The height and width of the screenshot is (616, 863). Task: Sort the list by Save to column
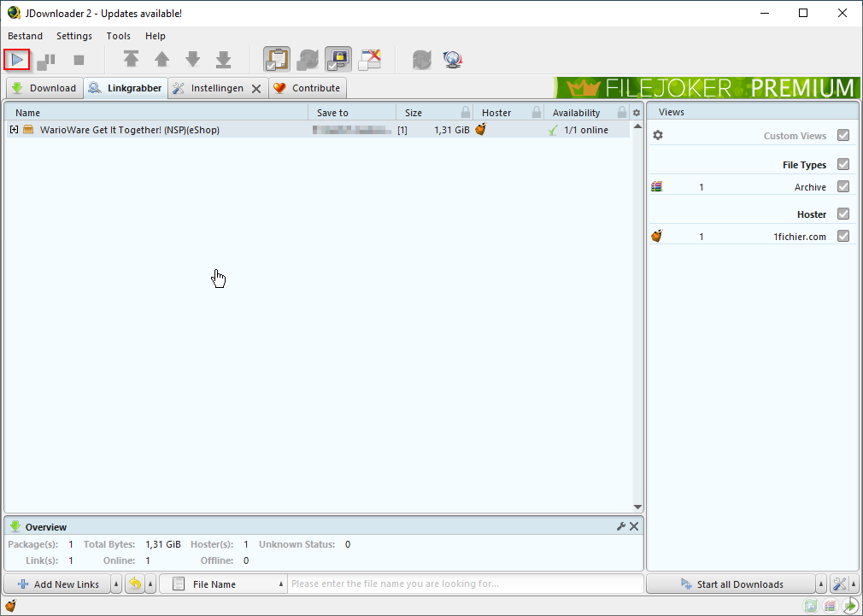click(x=352, y=112)
